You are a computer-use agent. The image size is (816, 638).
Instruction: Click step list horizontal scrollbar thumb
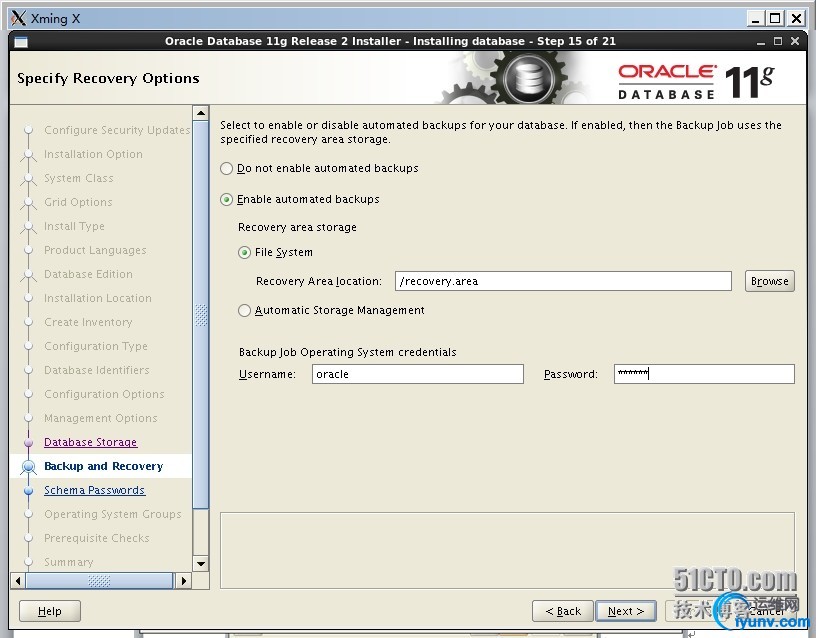(99, 581)
